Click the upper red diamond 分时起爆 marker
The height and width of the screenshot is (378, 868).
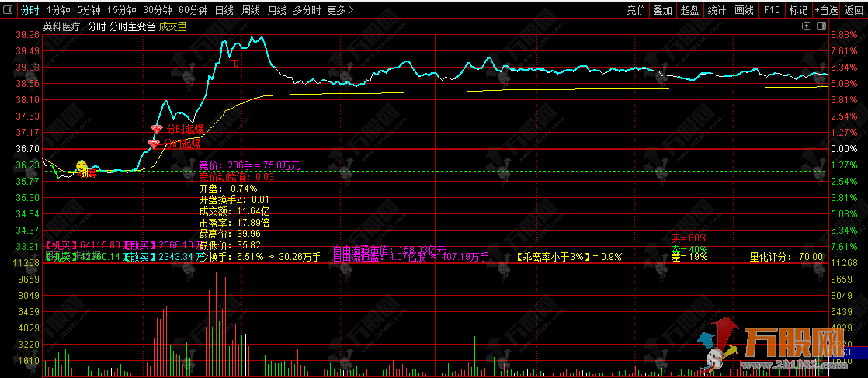tap(156, 129)
